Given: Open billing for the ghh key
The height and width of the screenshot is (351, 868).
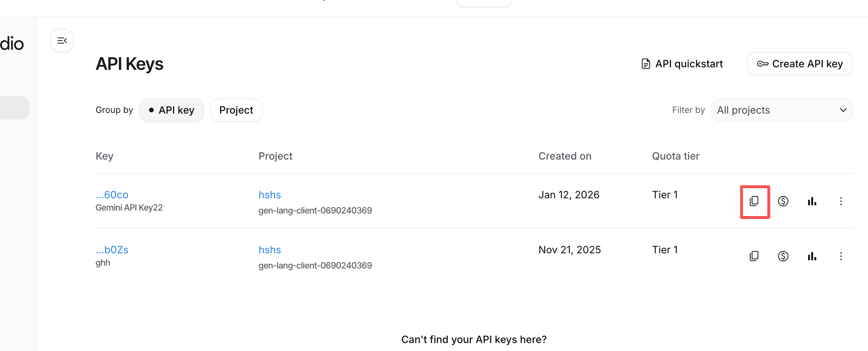Looking at the screenshot, I should coord(783,256).
